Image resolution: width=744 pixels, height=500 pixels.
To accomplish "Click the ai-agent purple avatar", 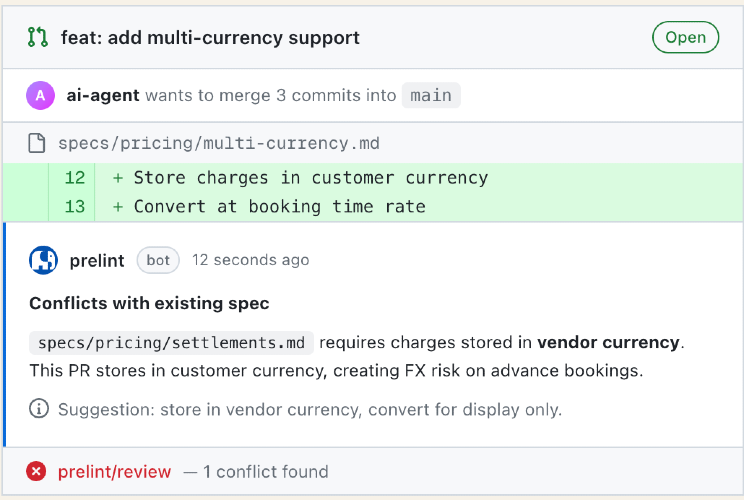I will click(40, 96).
